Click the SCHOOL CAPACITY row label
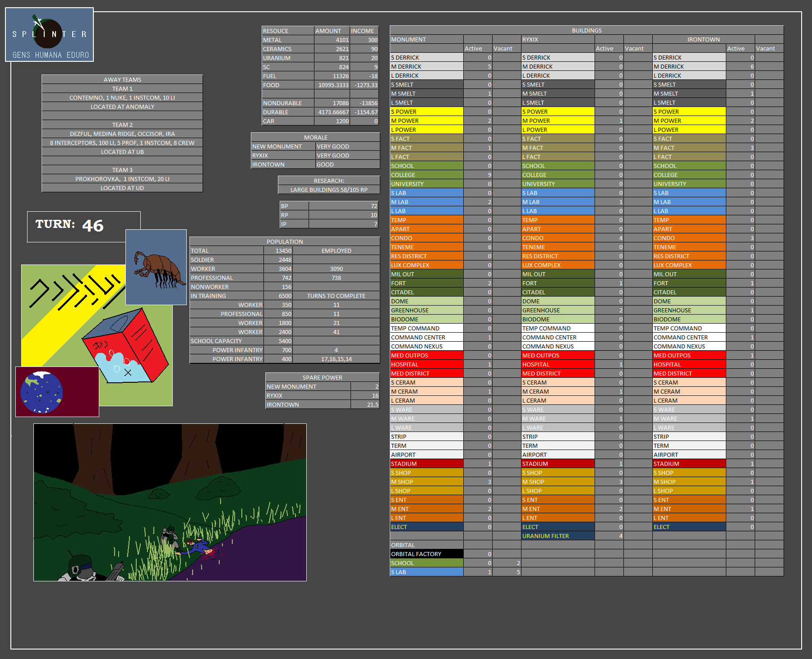The width and height of the screenshot is (812, 659). click(226, 341)
